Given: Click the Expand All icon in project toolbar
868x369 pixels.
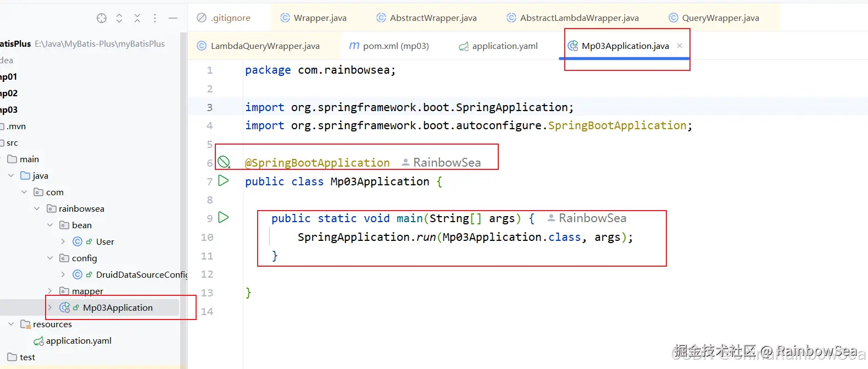Looking at the screenshot, I should pyautogui.click(x=119, y=18).
